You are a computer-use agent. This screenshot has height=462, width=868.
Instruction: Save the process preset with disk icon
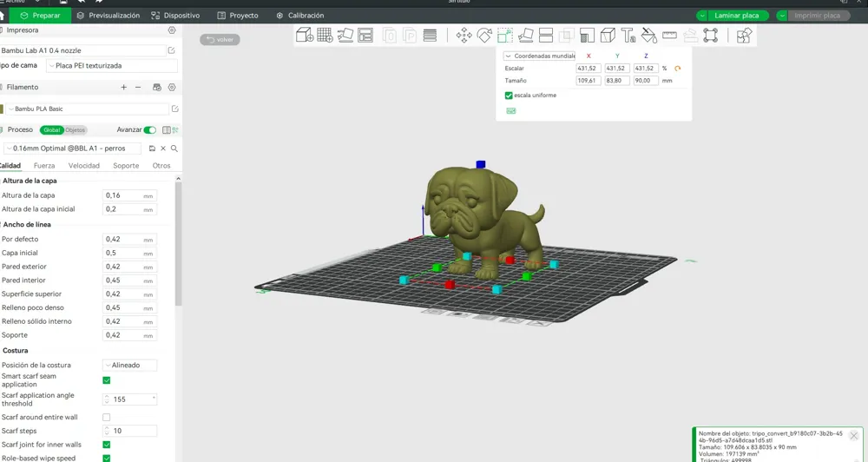[x=152, y=148]
